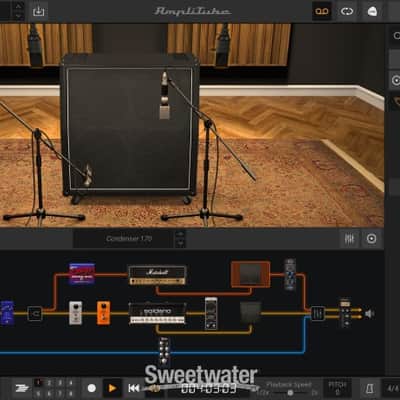Click the signal splitter node
This screenshot has width=400, height=400.
point(35,314)
